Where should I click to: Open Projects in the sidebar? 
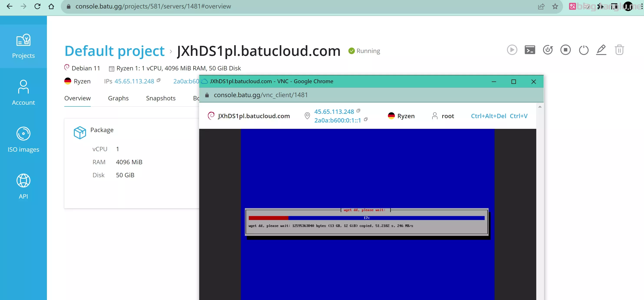(23, 46)
